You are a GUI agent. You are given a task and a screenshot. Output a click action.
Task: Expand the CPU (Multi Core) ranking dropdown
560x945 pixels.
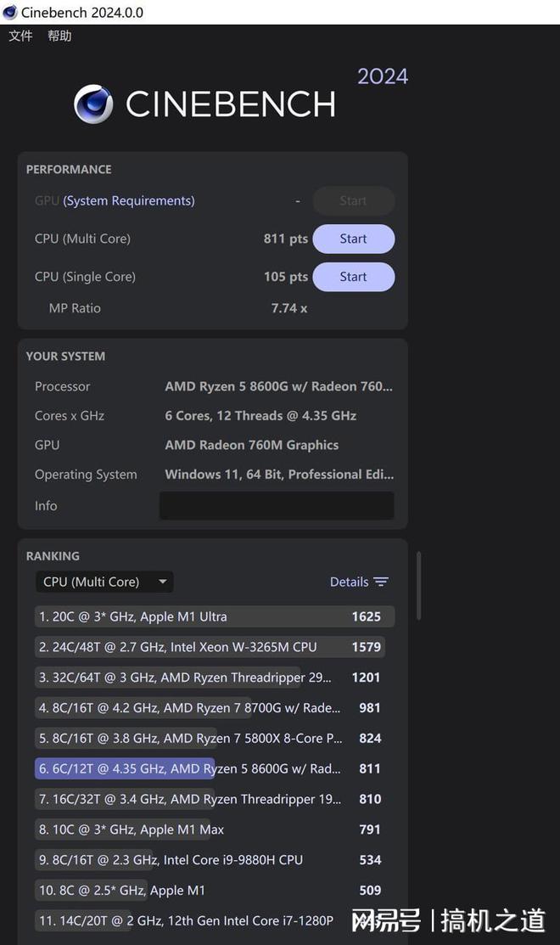pyautogui.click(x=104, y=582)
